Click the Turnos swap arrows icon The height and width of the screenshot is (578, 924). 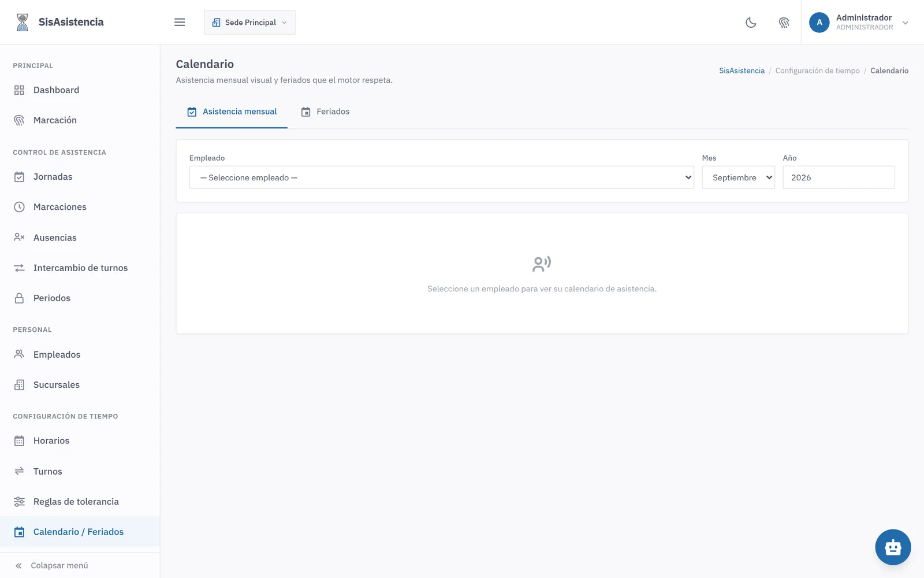tap(19, 471)
